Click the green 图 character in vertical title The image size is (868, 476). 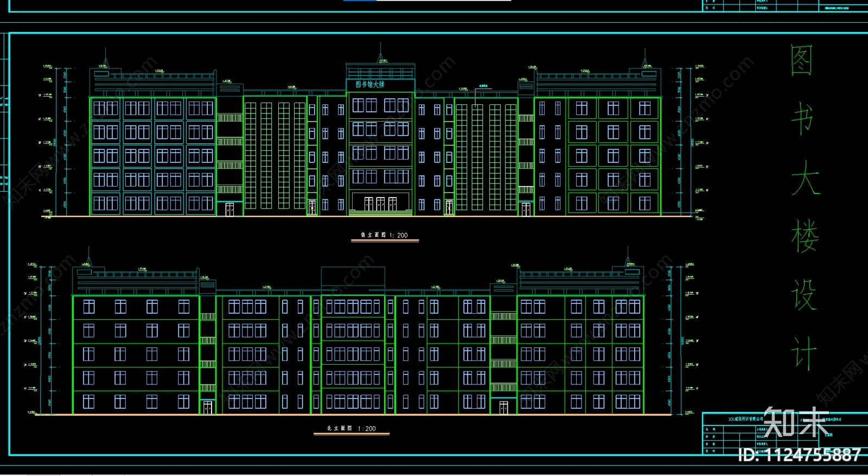coord(802,61)
